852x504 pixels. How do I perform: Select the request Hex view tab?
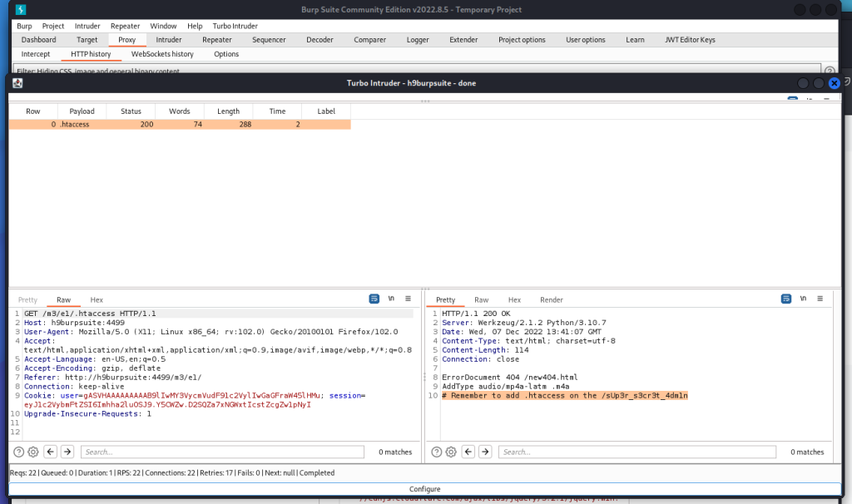(x=97, y=299)
